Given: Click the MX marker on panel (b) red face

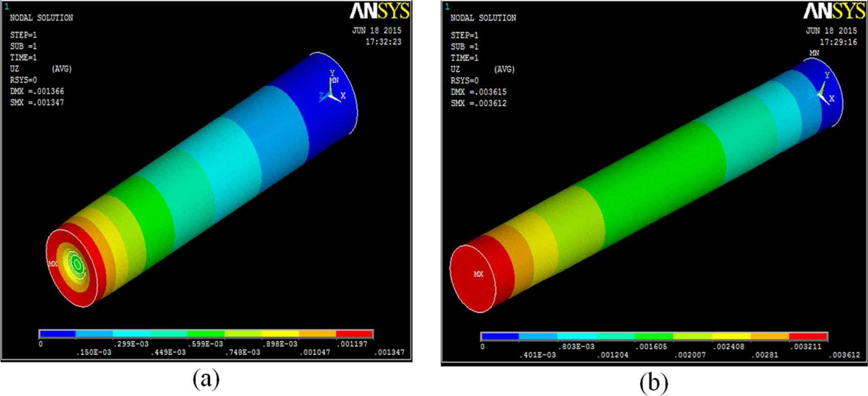Looking at the screenshot, I should click(x=478, y=274).
